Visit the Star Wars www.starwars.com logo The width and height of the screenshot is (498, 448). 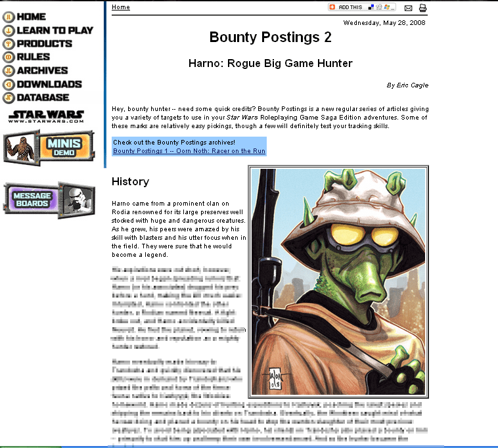pyautogui.click(x=47, y=116)
